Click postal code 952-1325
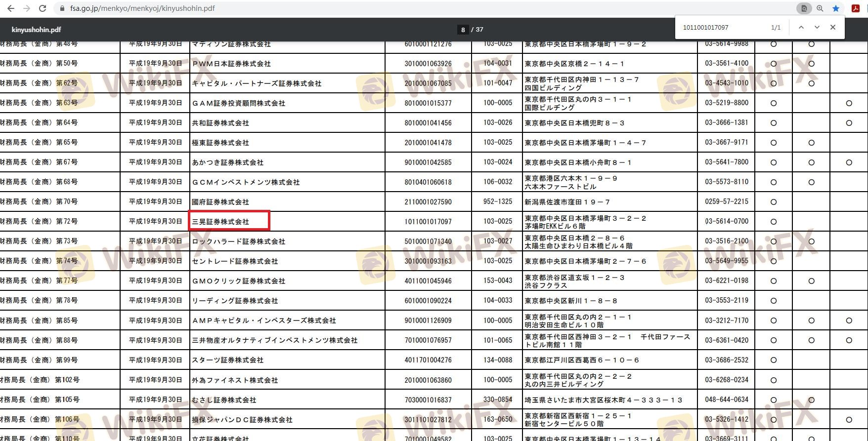The image size is (868, 441). [x=498, y=201]
